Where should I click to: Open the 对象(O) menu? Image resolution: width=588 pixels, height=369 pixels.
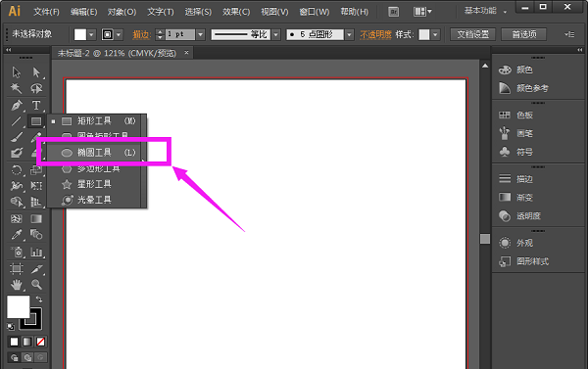coord(122,12)
